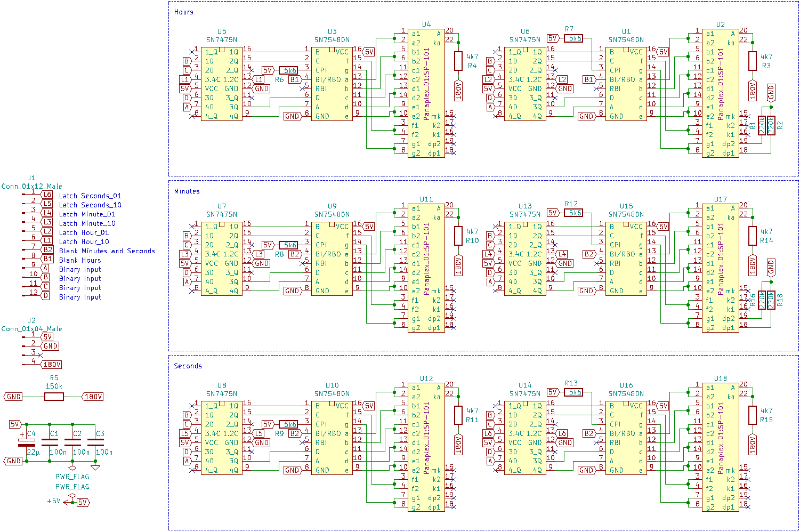Select the R4 4k7 resistor in Hours
The width and height of the screenshot is (800, 532).
click(x=458, y=61)
